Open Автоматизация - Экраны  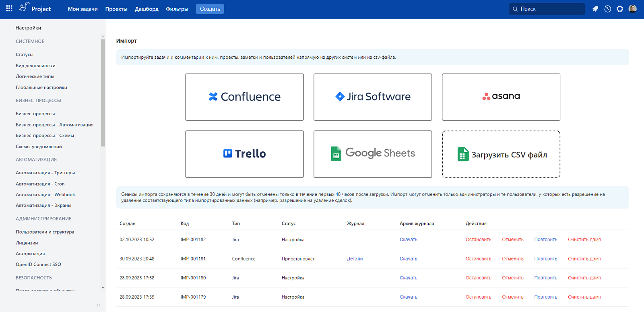(43, 205)
